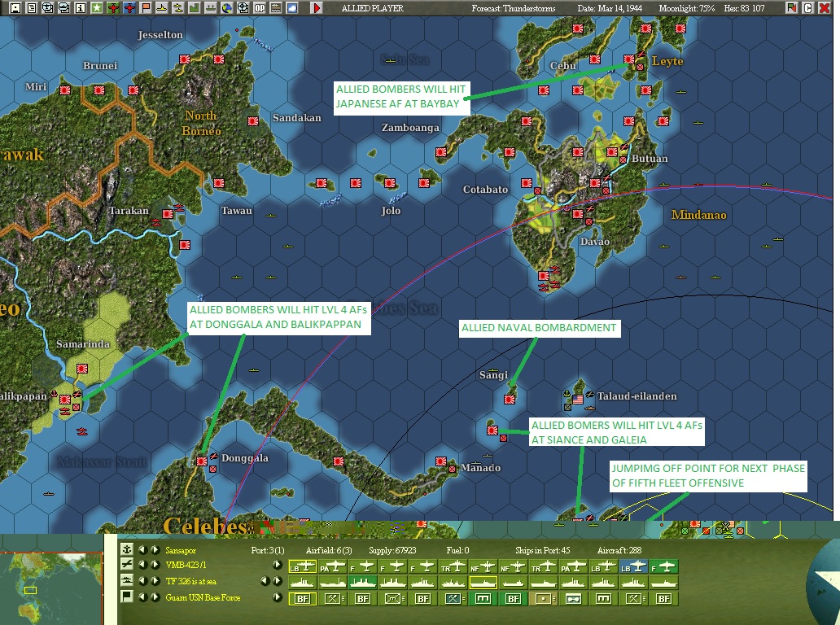Click the anchor base icon beside Sansapor
Image resolution: width=840 pixels, height=625 pixels.
tap(126, 549)
